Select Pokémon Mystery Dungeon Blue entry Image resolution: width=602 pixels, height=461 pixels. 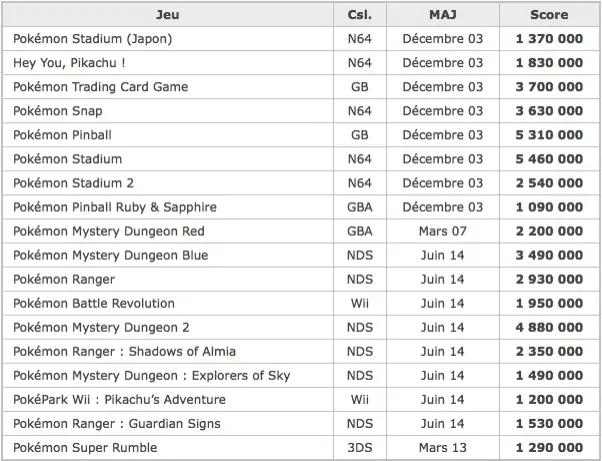click(111, 255)
